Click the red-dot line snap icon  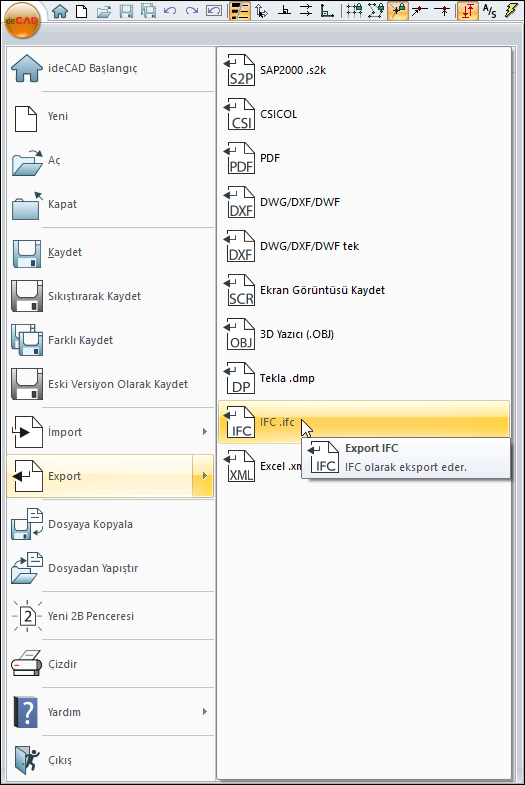coord(419,11)
